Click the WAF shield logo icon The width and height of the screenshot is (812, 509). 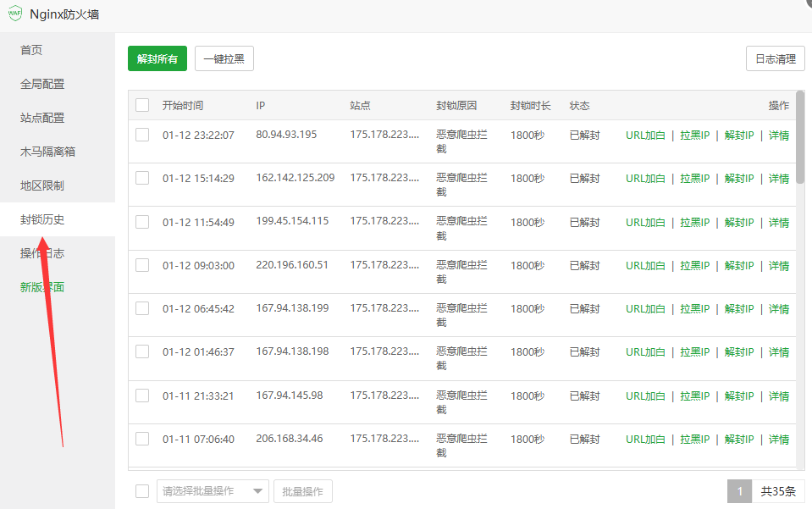coord(15,14)
